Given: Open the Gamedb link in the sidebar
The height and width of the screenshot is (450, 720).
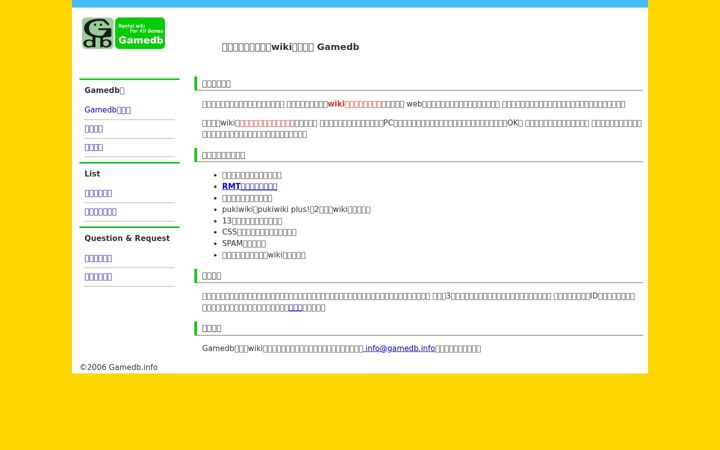Looking at the screenshot, I should 107,110.
